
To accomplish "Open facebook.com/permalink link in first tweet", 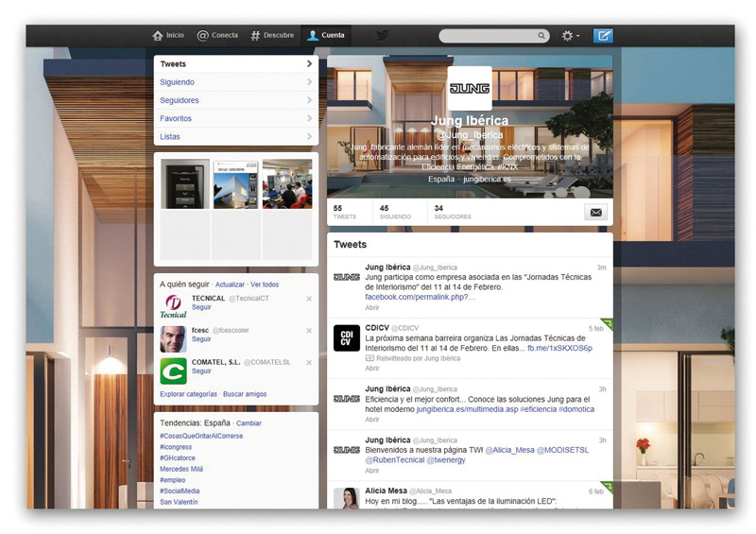I will [x=420, y=297].
